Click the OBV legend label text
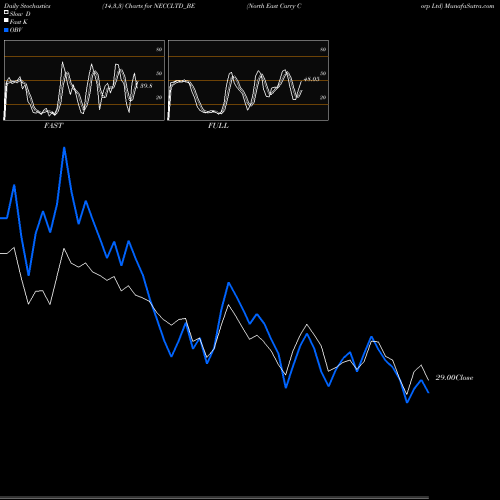Viewport: 500px width, 500px height. point(16,30)
